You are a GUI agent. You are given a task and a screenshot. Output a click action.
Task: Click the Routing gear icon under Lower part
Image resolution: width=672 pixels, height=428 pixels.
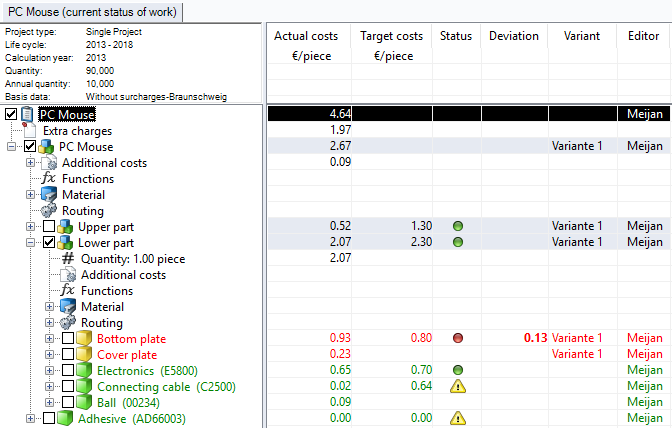click(x=68, y=323)
